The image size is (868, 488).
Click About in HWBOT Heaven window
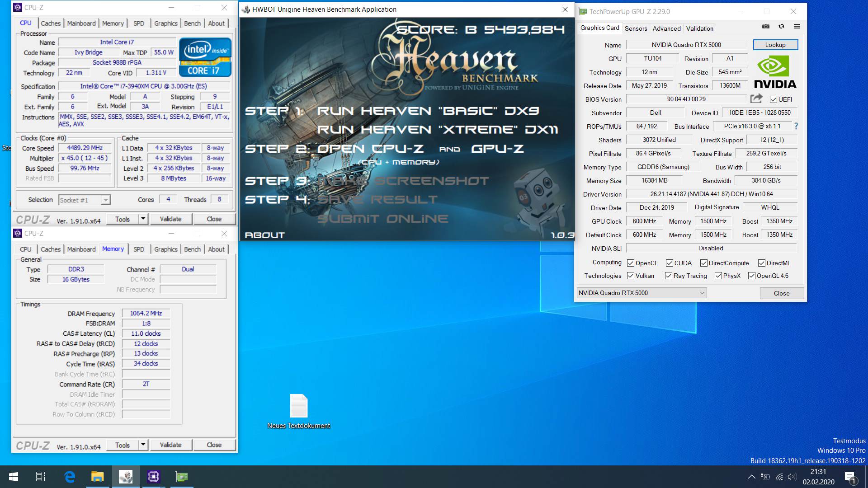click(264, 235)
